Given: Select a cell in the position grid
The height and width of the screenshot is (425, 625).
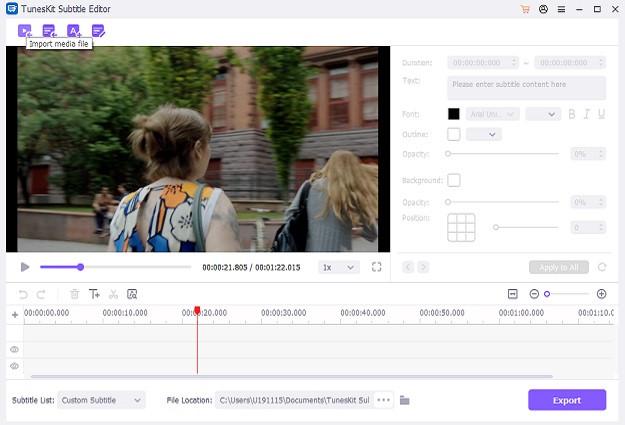Looking at the screenshot, I should click(x=461, y=228).
